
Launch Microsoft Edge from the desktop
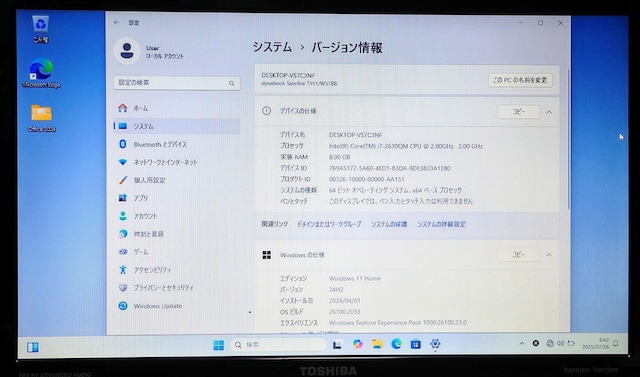pyautogui.click(x=41, y=73)
